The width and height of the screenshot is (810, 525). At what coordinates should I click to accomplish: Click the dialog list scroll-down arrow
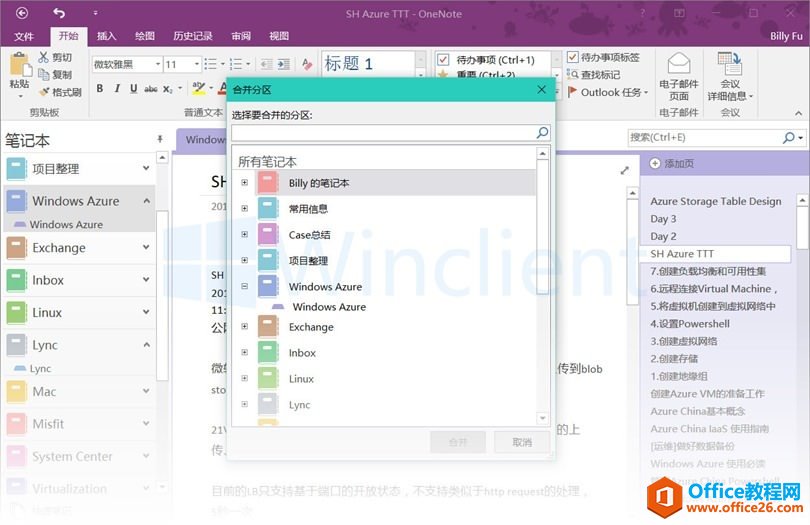pos(542,418)
